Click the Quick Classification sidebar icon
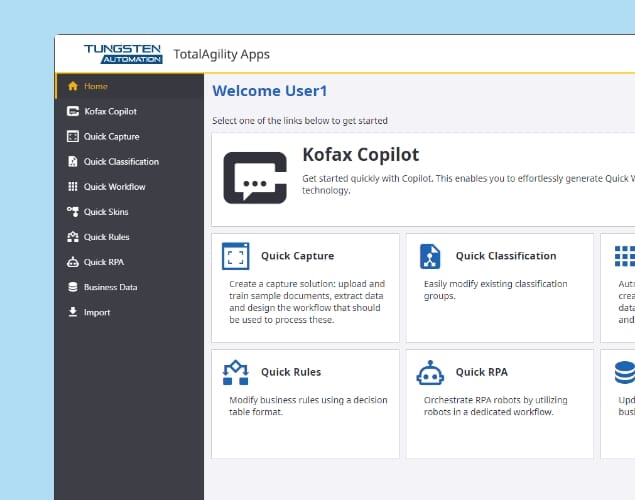This screenshot has width=635, height=500. (x=73, y=162)
